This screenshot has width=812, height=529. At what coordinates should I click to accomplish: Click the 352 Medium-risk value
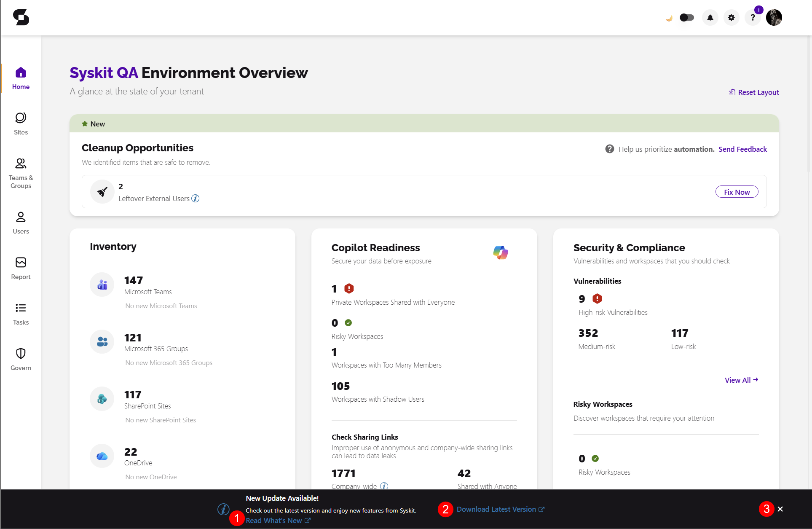pyautogui.click(x=588, y=333)
